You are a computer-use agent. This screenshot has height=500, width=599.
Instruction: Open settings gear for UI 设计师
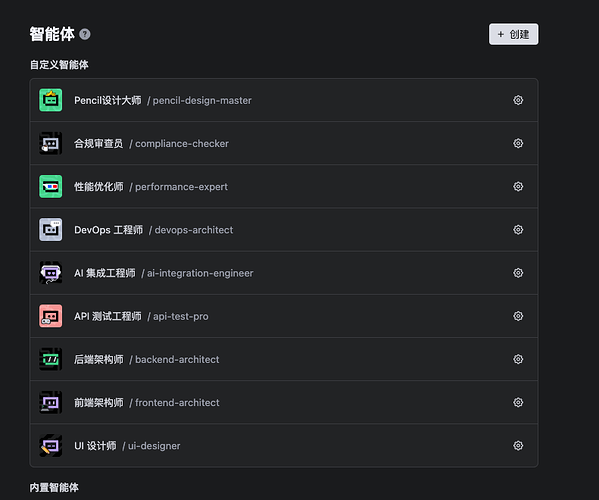[x=518, y=445]
